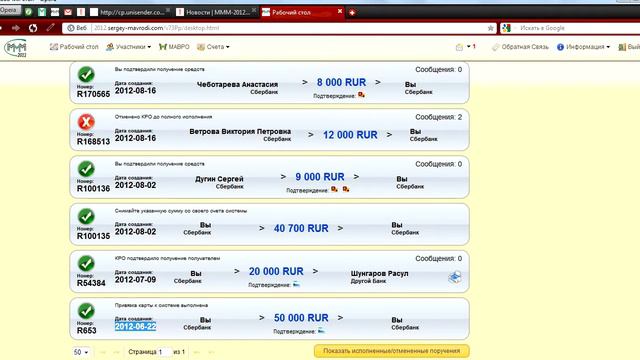Image resolution: width=640 pixels, height=360 pixels.
Task: Open the 50 per-page dropdown
Action: coord(81,352)
